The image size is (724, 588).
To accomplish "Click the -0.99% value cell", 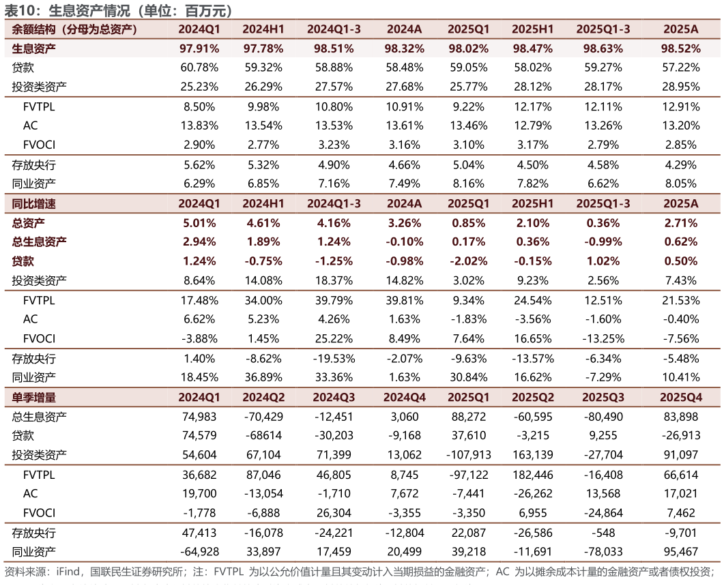I will click(x=603, y=241).
